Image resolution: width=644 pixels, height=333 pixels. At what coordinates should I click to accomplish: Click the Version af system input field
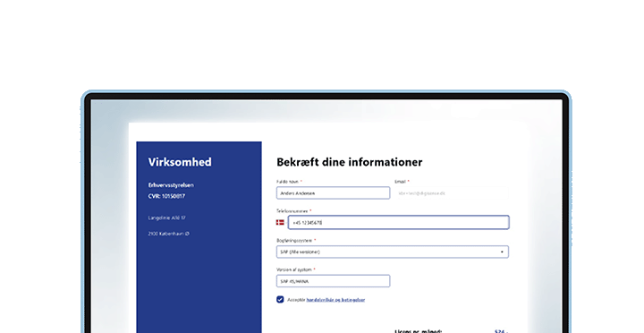pos(333,281)
